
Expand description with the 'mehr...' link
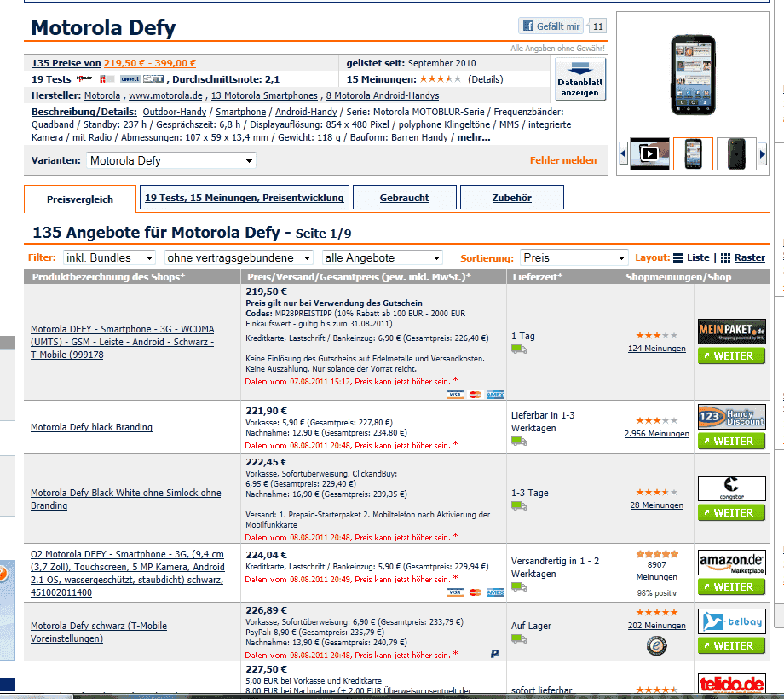[473, 137]
